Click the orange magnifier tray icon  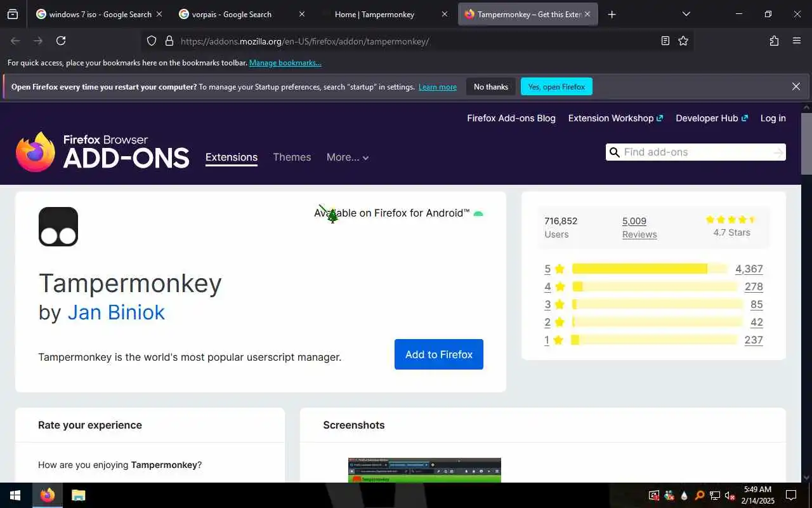[699, 495]
